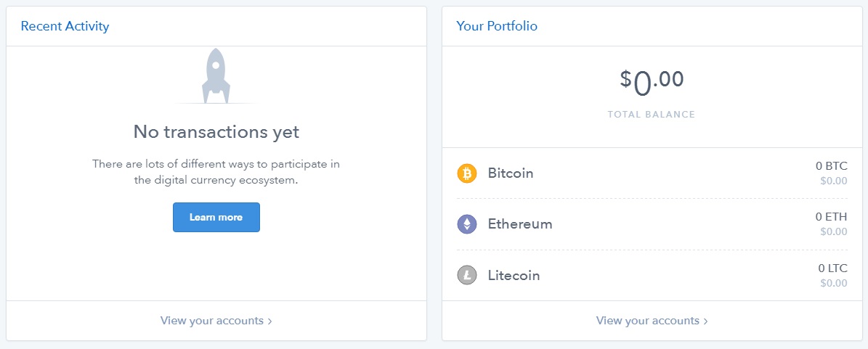868x349 pixels.
Task: Click the rocket illustration icon
Action: 216,75
